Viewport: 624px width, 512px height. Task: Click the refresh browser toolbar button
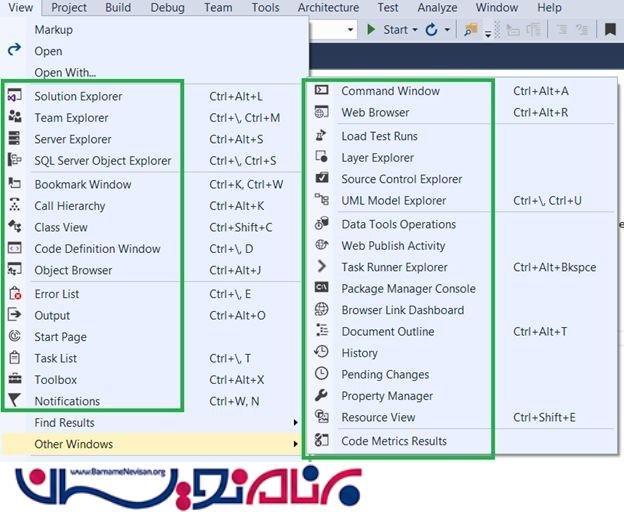431,30
